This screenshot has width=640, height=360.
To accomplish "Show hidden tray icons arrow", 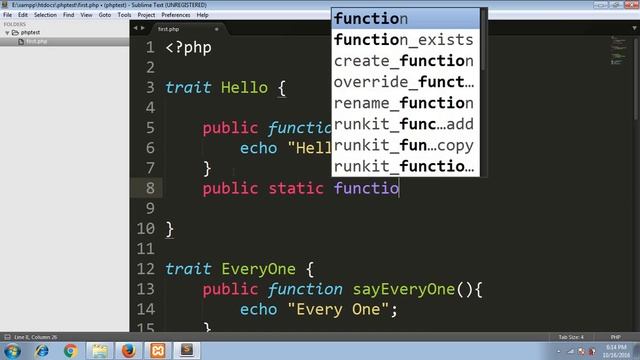I will 558,351.
